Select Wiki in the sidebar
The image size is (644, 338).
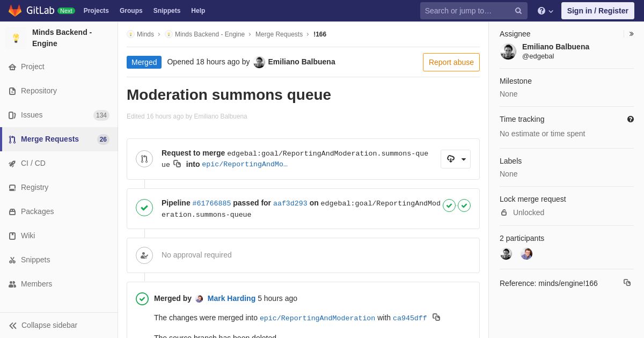(x=59, y=236)
